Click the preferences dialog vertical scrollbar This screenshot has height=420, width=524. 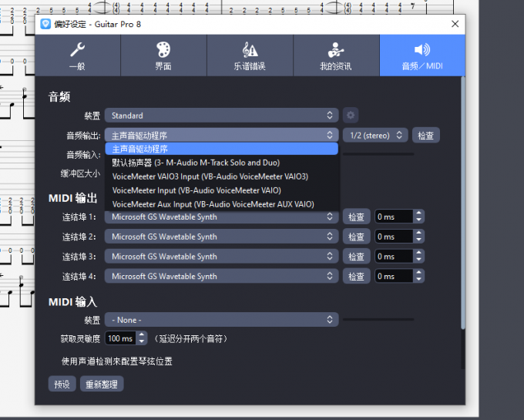tap(463, 203)
